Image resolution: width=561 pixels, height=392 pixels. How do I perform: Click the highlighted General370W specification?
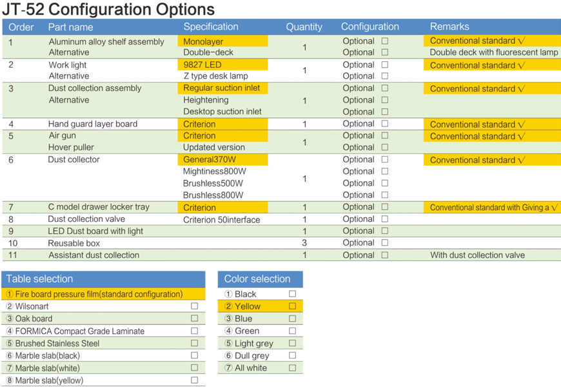222,160
